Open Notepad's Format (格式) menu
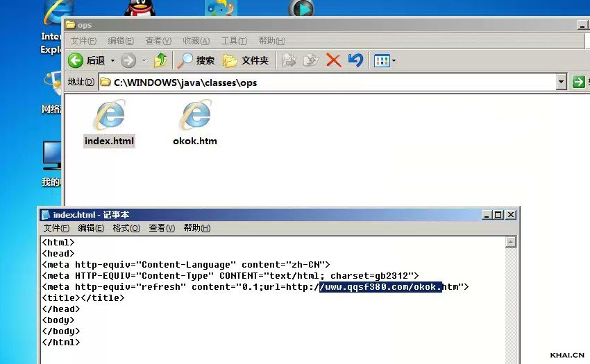Viewport: 590px width, 364px height. coord(126,228)
